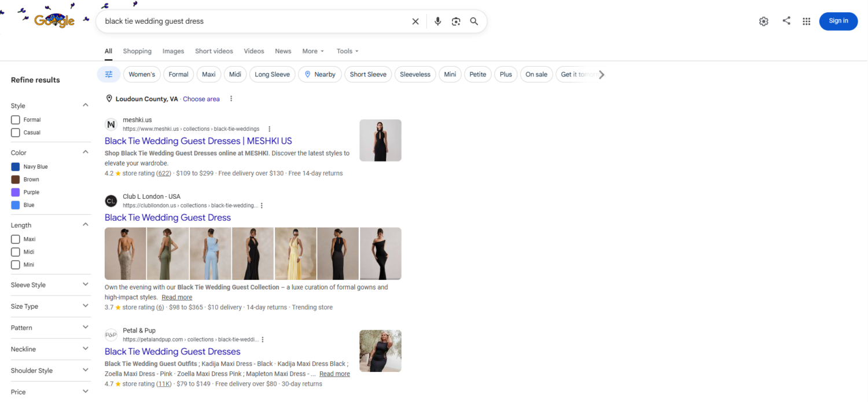Click the share icon in header
Image resolution: width=868 pixels, height=402 pixels.
click(786, 21)
